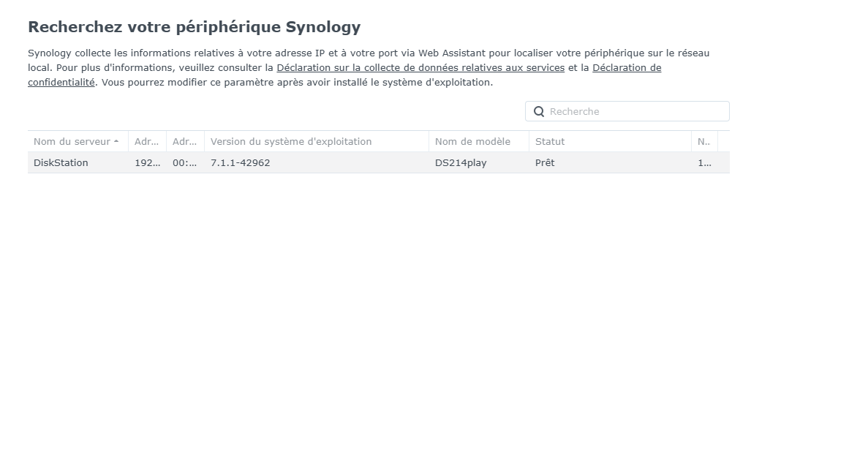Viewport: 868px width, 474px height.
Task: Open the Déclaration de confidentialité link
Action: [x=627, y=67]
